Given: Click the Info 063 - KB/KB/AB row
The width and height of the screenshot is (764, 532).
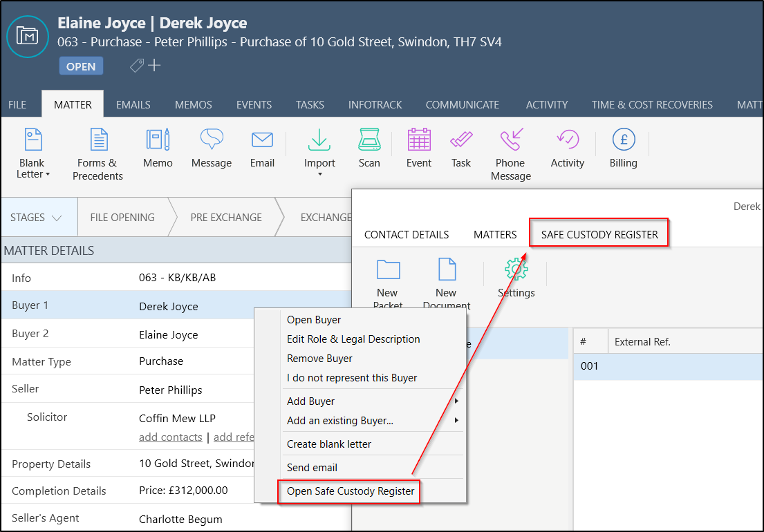Looking at the screenshot, I should (176, 278).
